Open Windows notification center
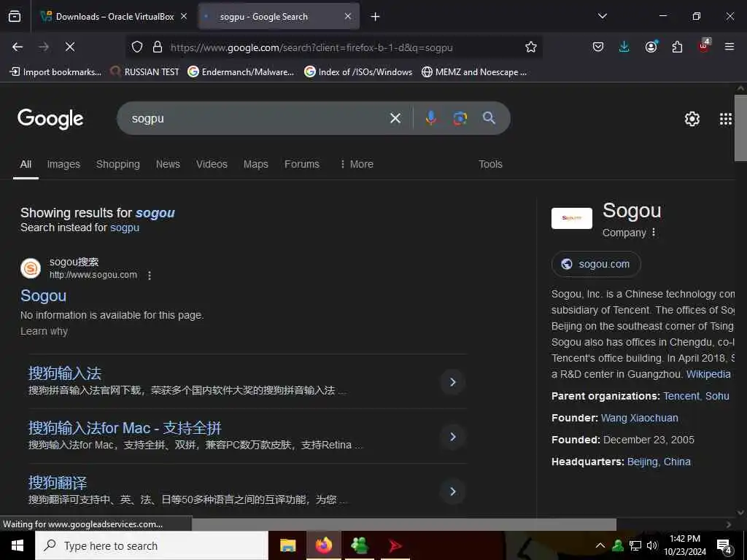The image size is (747, 560). pyautogui.click(x=724, y=546)
